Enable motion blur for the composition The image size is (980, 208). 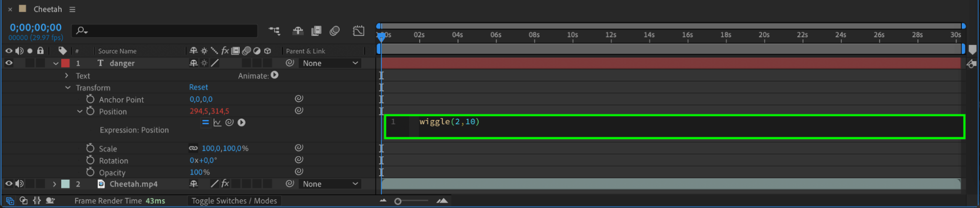coord(335,31)
